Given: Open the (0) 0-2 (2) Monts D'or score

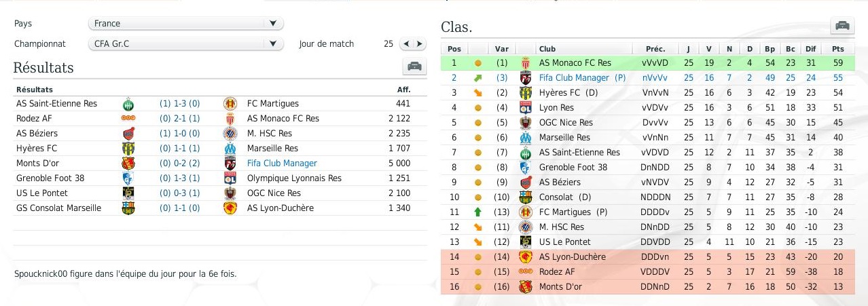Looking at the screenshot, I should tap(180, 164).
